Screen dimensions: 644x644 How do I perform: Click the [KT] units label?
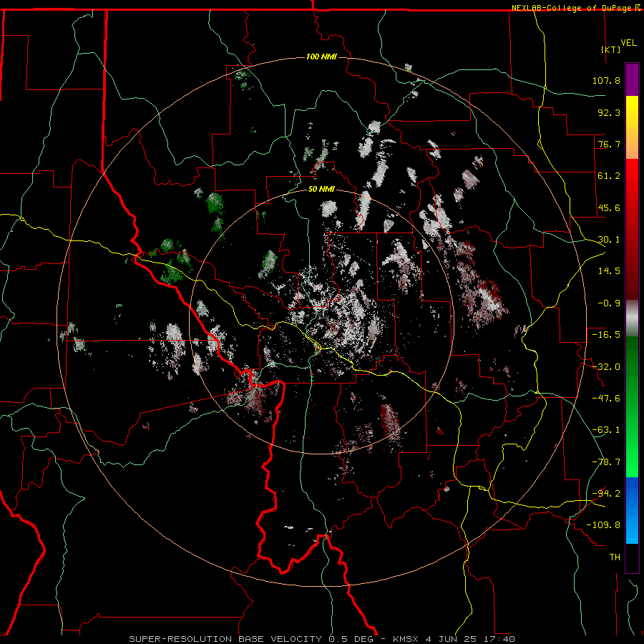point(610,49)
